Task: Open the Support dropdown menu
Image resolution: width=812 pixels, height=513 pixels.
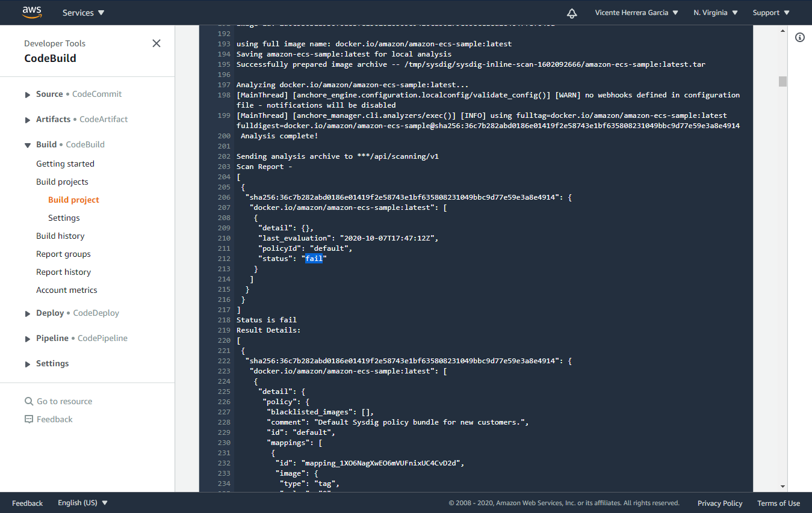Action: [x=771, y=13]
